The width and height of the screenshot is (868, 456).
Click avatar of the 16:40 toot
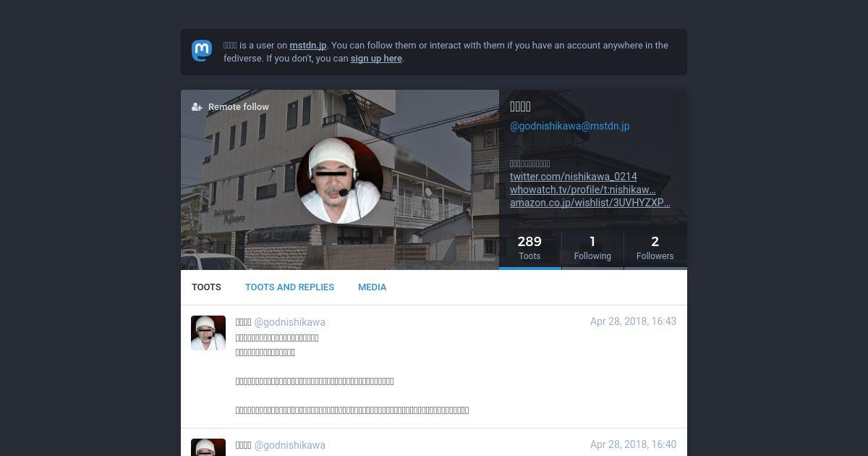(208, 447)
